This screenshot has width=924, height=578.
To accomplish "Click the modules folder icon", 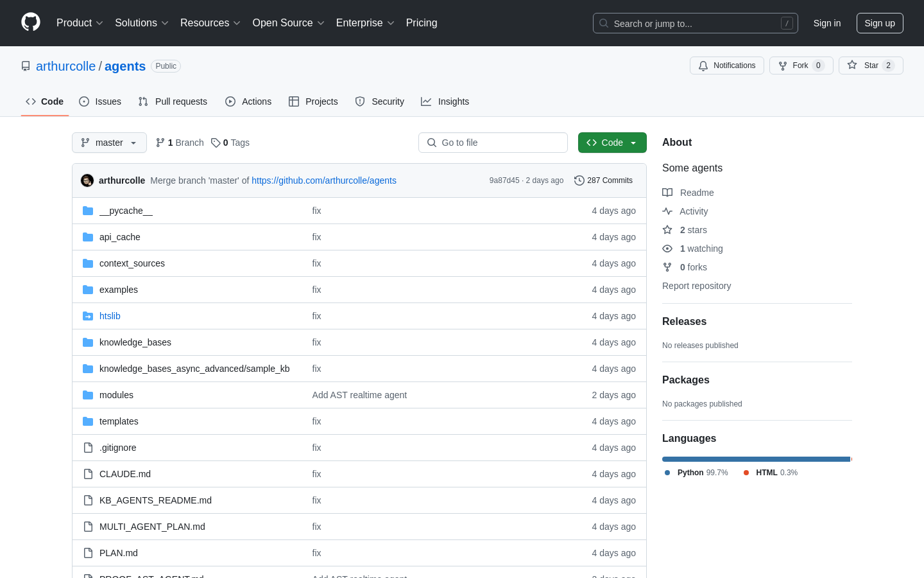I will (88, 395).
